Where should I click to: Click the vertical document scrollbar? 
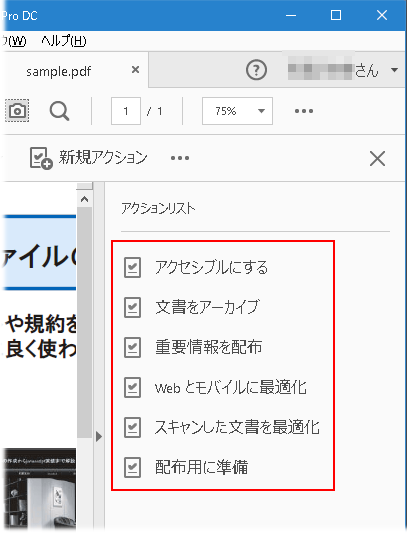point(84,323)
